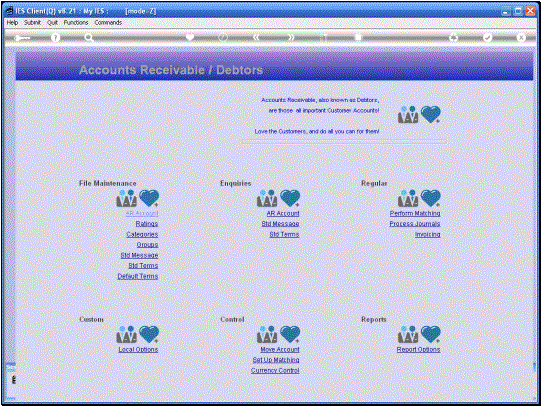
Task: Click the heart icon under File Maintenance
Action: [x=149, y=198]
